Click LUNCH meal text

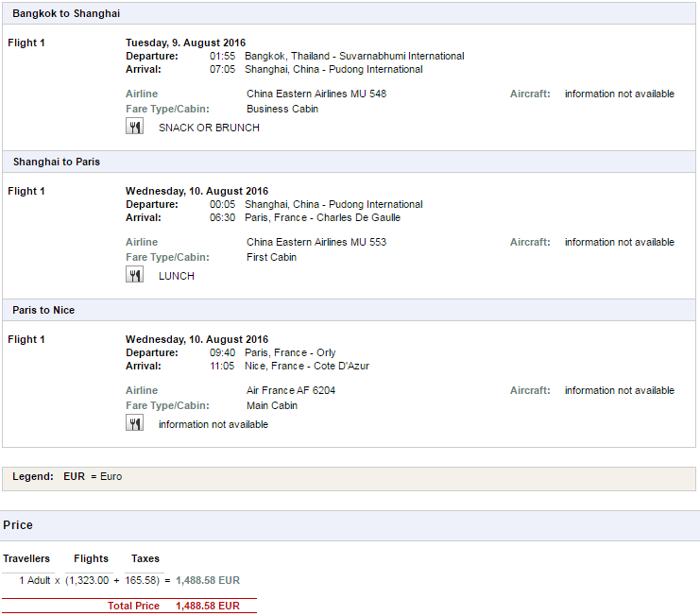177,276
